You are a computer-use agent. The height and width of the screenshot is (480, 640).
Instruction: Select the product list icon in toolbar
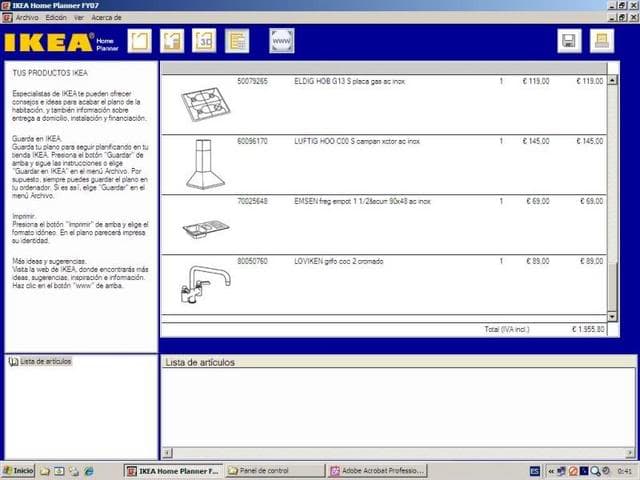coord(237,41)
